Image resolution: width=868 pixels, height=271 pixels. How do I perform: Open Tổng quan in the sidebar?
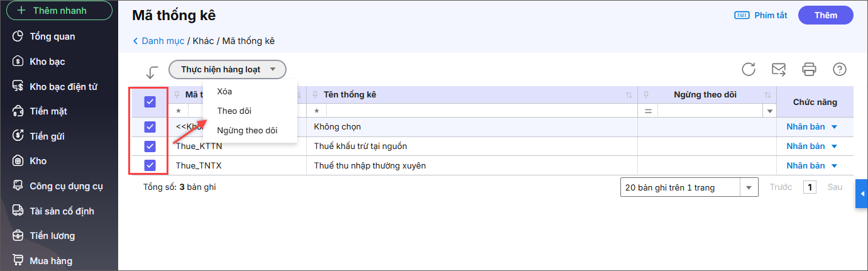(x=52, y=36)
